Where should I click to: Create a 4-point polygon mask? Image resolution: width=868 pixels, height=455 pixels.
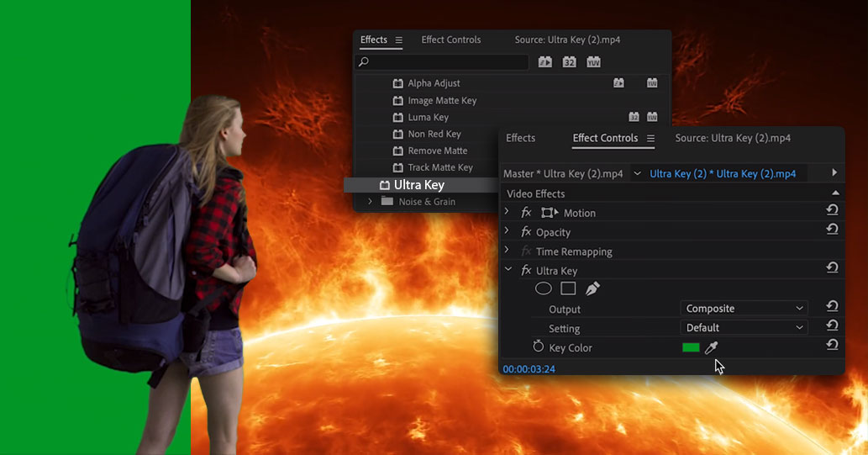568,288
